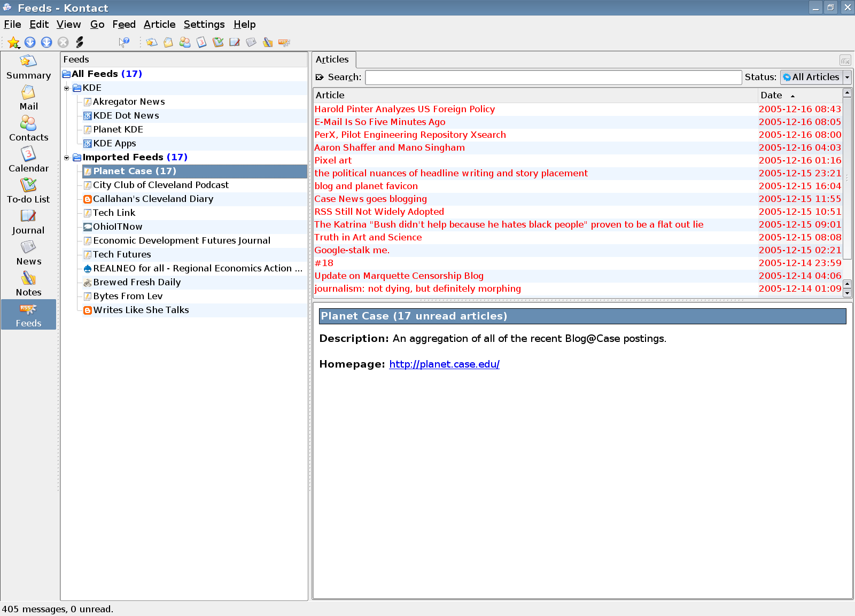
Task: Open News from the sidebar
Action: tap(28, 253)
